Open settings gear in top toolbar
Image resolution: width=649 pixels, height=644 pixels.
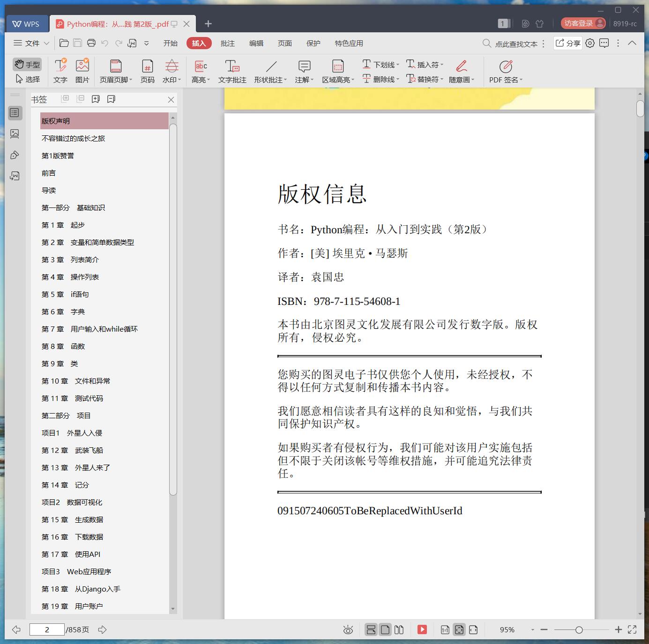pyautogui.click(x=590, y=43)
